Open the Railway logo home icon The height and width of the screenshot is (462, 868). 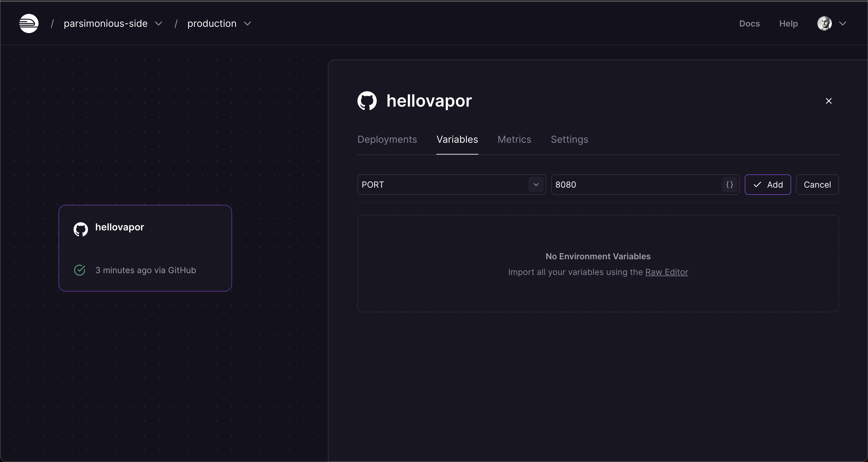coord(29,23)
